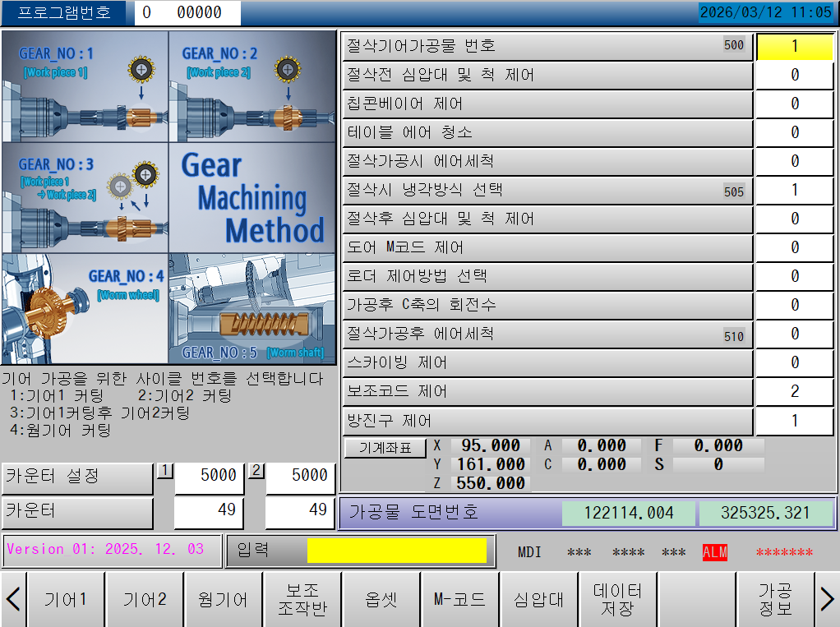Select the GEAR_NO:2 Work piece 2 image
Screen dimensions: 840x627
pyautogui.click(x=252, y=86)
